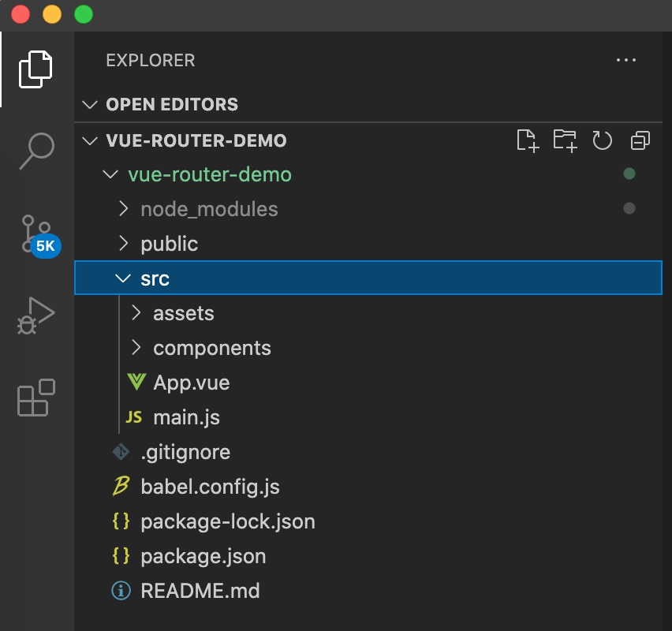
Task: Collapse the Open Editors section
Action: point(90,105)
